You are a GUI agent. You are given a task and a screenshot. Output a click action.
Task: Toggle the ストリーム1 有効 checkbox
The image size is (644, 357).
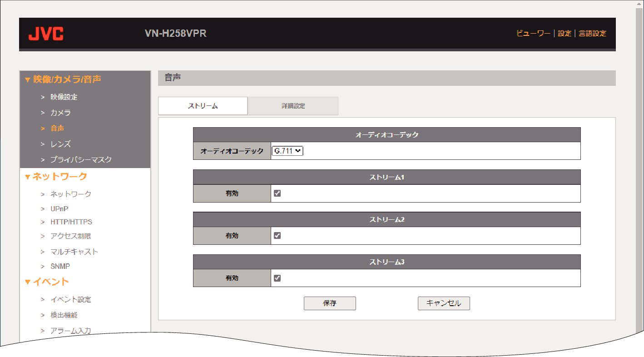[277, 193]
